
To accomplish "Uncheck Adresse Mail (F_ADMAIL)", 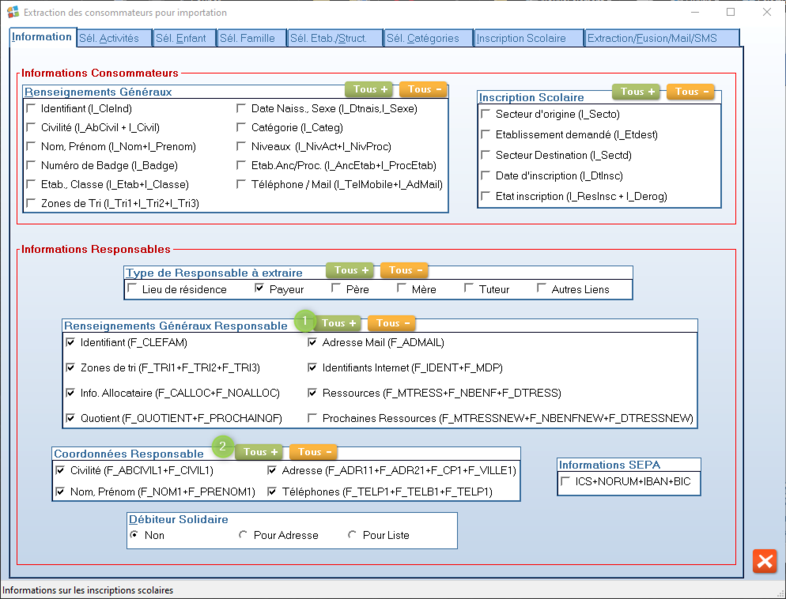I will pyautogui.click(x=313, y=342).
